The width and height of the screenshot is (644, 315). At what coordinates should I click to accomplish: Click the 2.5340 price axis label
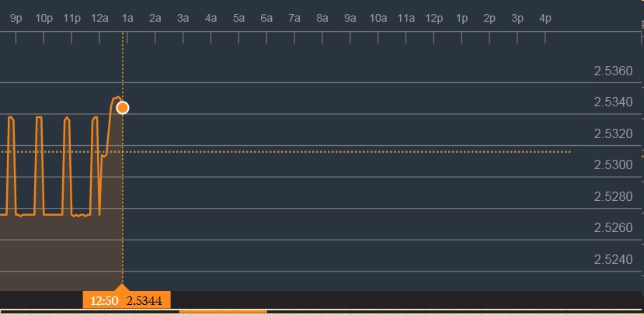click(x=614, y=102)
